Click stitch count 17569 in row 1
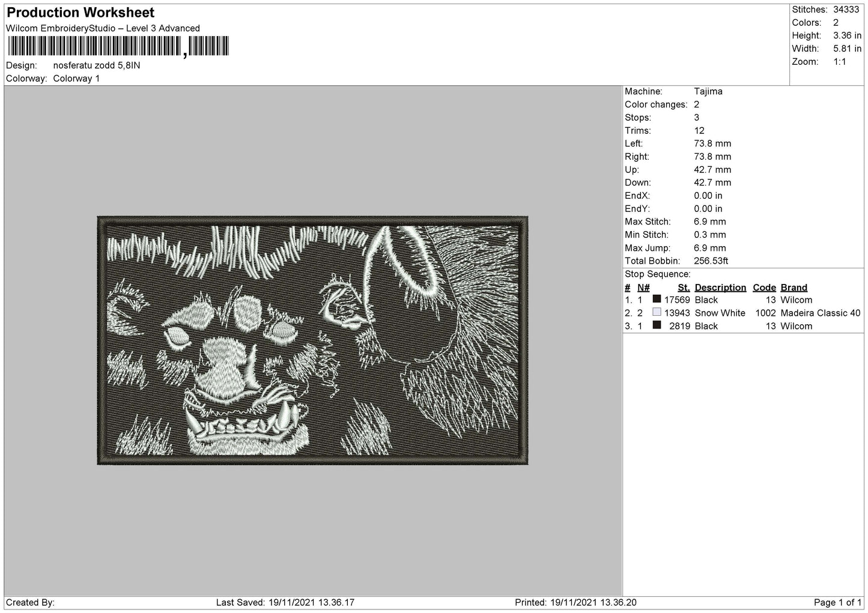 tap(677, 300)
